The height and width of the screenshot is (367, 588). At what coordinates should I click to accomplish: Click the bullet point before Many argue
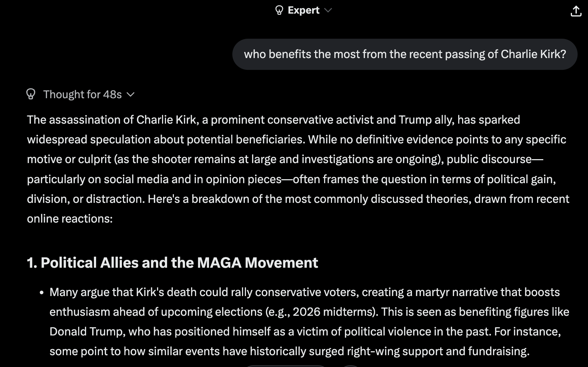[42, 292]
